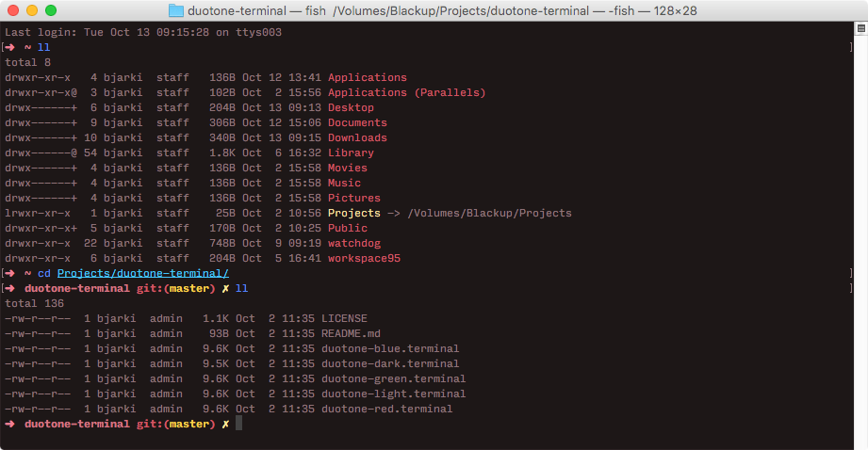
Task: Click duotone-dark.terminal file name
Action: (390, 363)
